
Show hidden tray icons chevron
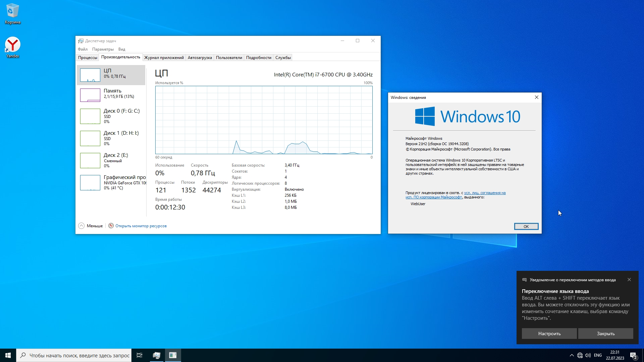[x=572, y=355]
